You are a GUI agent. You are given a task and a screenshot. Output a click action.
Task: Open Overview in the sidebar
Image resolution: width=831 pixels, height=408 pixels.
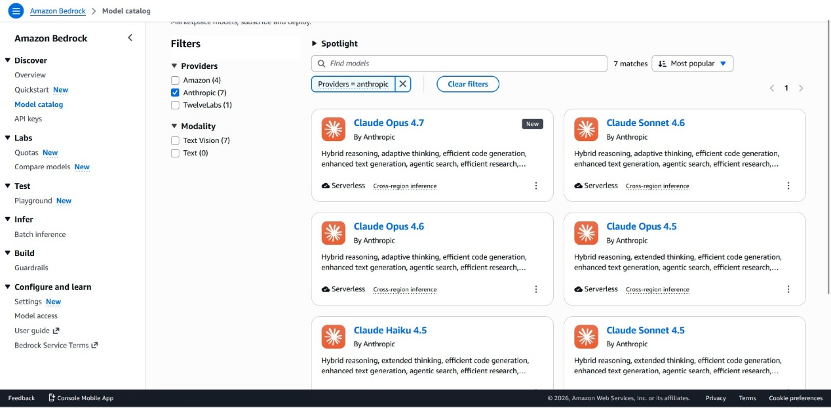pos(30,75)
